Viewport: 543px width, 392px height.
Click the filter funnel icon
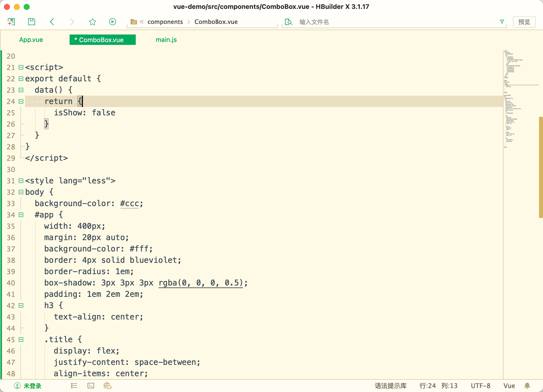coord(502,22)
